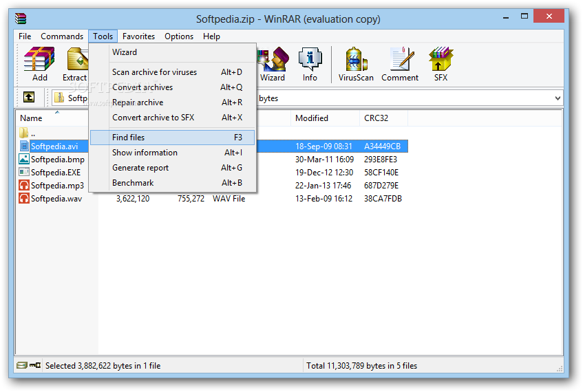Click the window resize grip corner
The height and width of the screenshot is (392, 583).
559,369
